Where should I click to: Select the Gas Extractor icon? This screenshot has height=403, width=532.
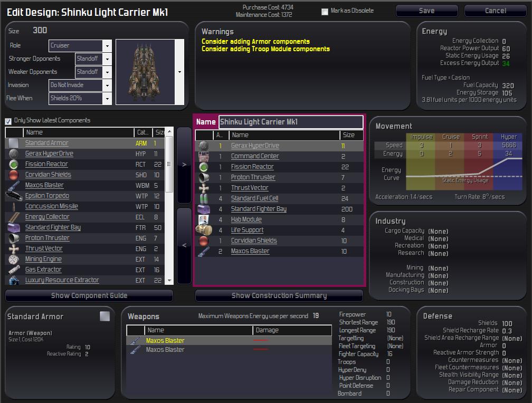(x=14, y=270)
